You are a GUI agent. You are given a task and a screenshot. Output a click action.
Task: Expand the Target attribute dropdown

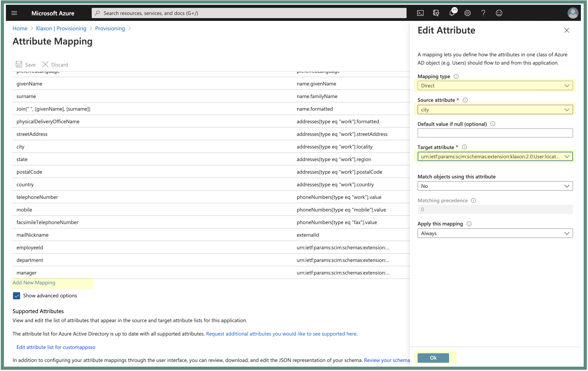[495, 156]
